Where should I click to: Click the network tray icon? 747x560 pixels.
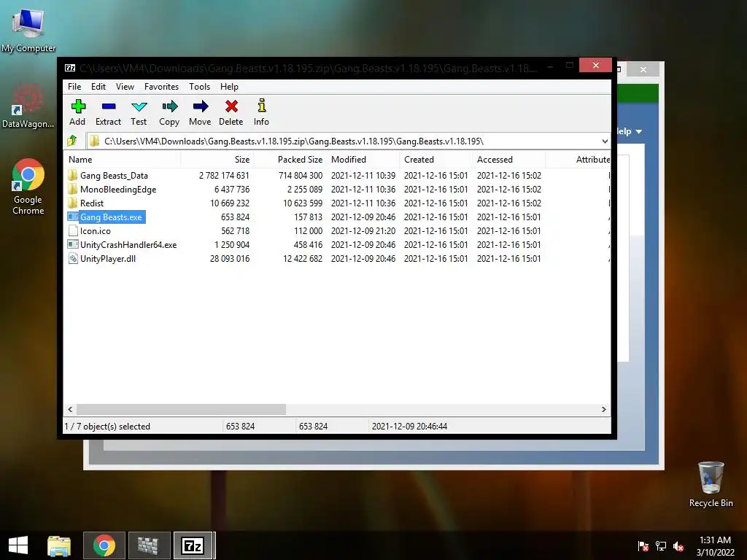coord(661,546)
